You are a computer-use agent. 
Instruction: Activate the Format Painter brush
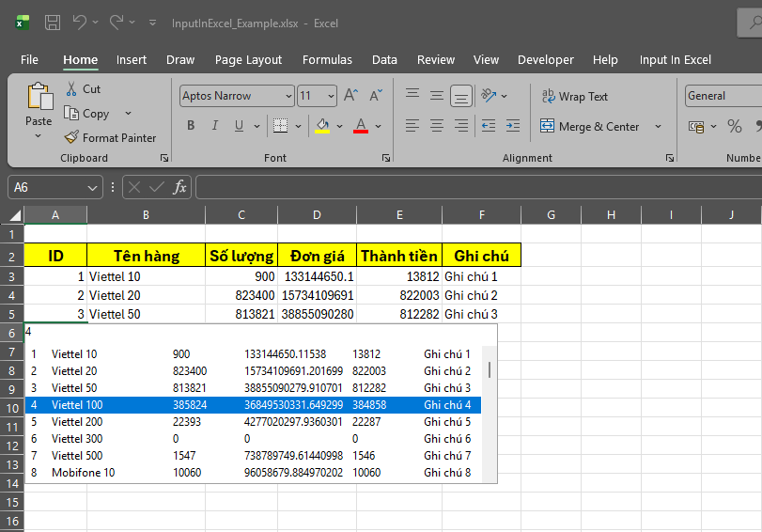point(110,137)
